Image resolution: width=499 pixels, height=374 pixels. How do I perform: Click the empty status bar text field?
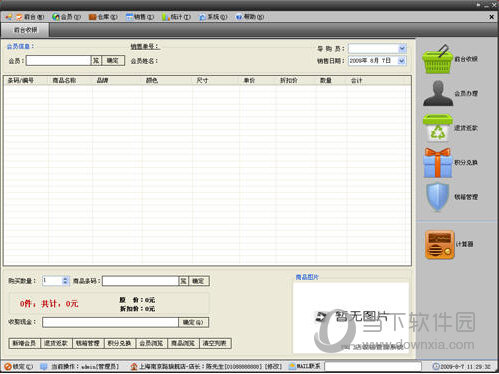pyautogui.click(x=373, y=367)
